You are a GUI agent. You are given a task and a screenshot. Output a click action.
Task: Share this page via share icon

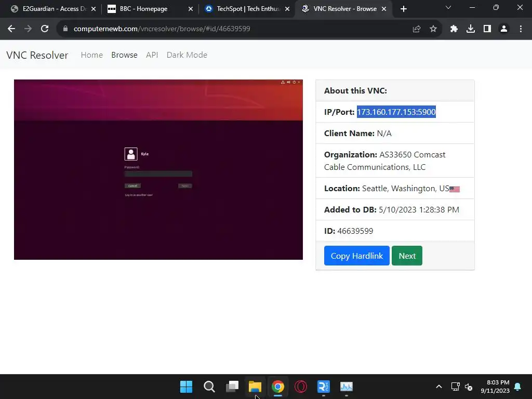pyautogui.click(x=417, y=29)
